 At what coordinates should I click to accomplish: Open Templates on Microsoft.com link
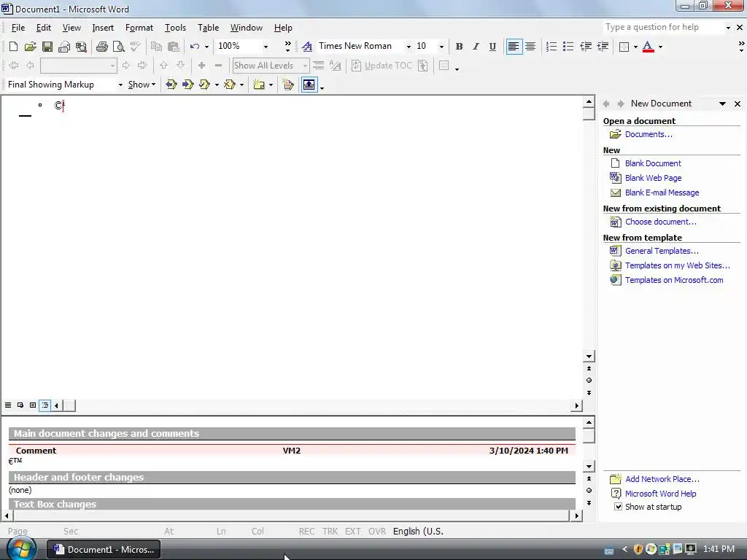pos(674,280)
